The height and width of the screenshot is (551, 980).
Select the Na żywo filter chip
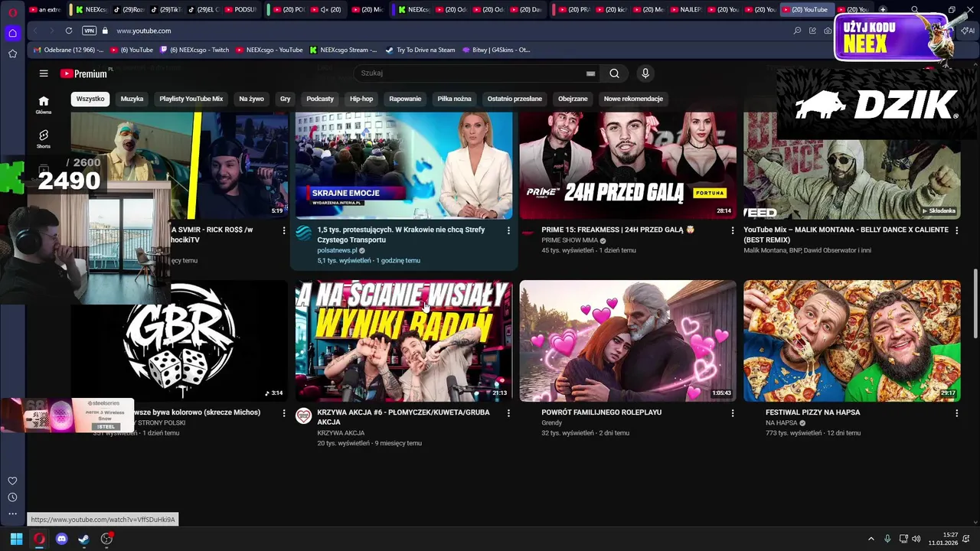tap(251, 99)
